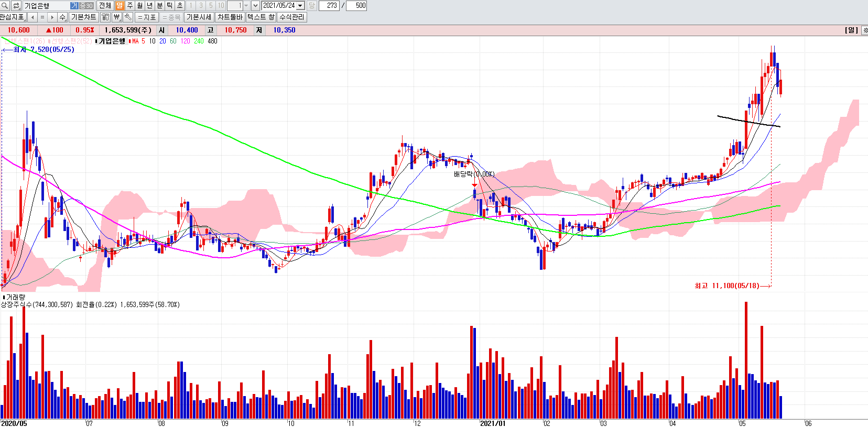868x427 pixels.
Task: Open the 기본차트 menu
Action: click(84, 17)
